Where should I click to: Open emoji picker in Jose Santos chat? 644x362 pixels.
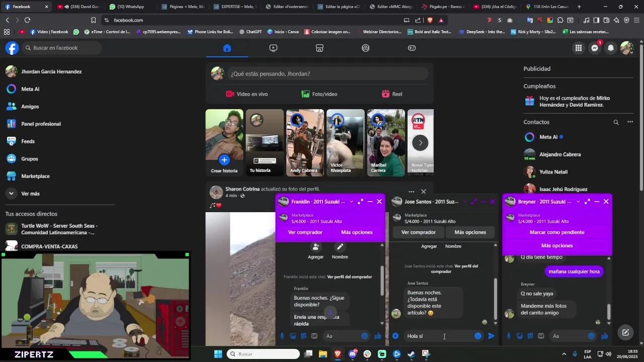pos(478,336)
